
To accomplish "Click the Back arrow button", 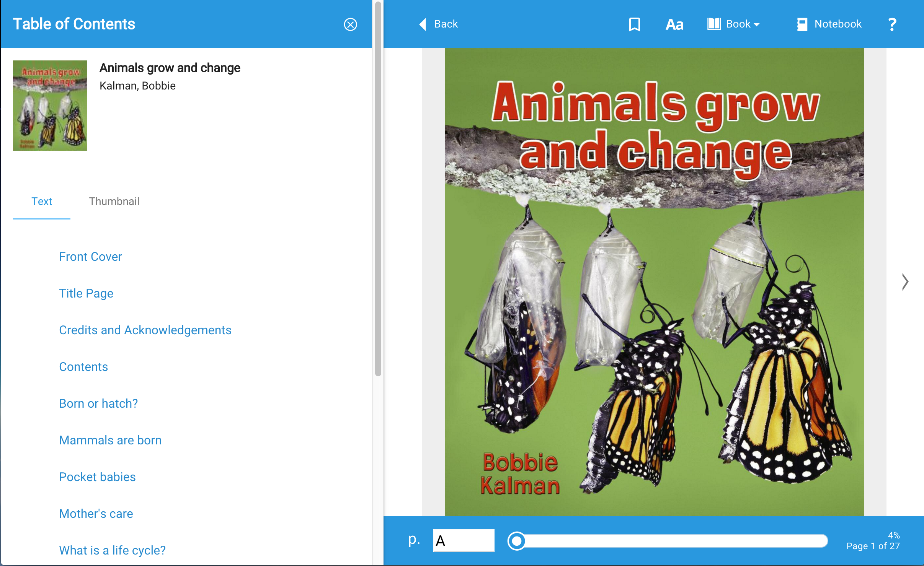I will 439,24.
